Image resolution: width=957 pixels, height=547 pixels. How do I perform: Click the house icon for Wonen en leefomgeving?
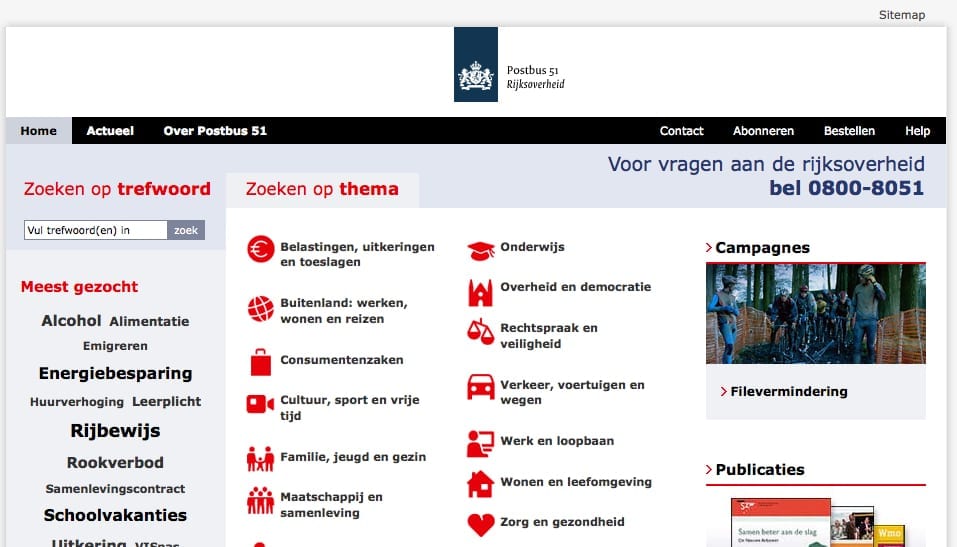480,484
